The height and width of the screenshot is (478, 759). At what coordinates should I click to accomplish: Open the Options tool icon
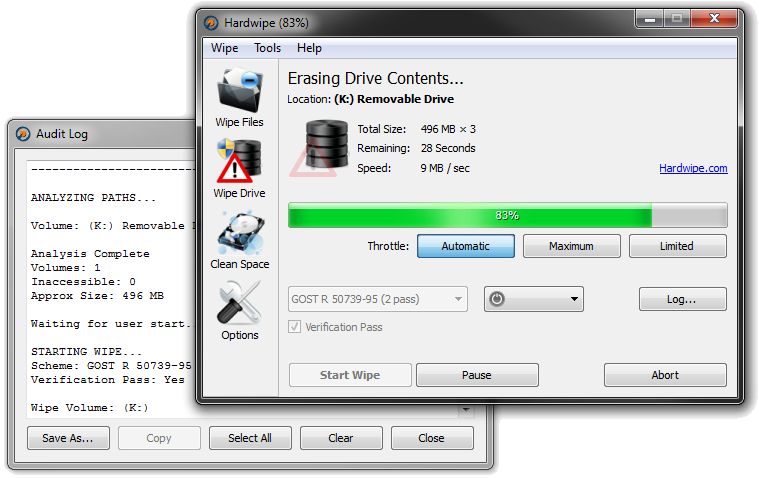240,311
